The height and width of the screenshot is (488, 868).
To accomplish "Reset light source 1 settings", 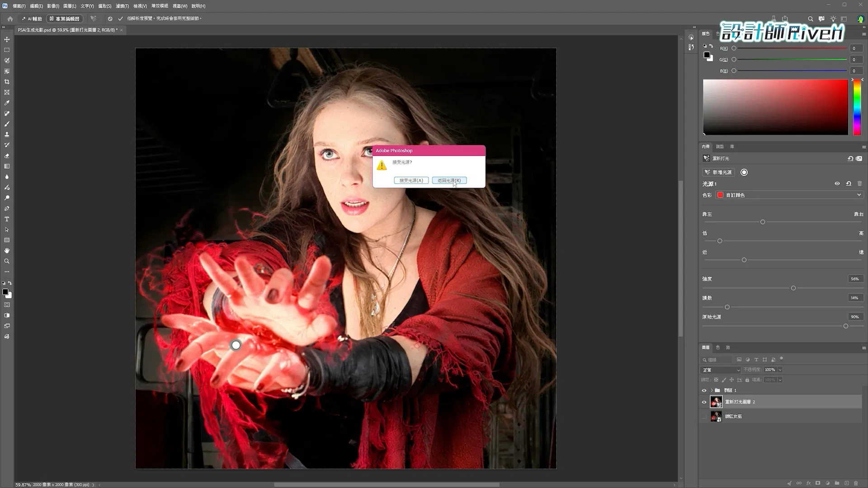I will [849, 183].
